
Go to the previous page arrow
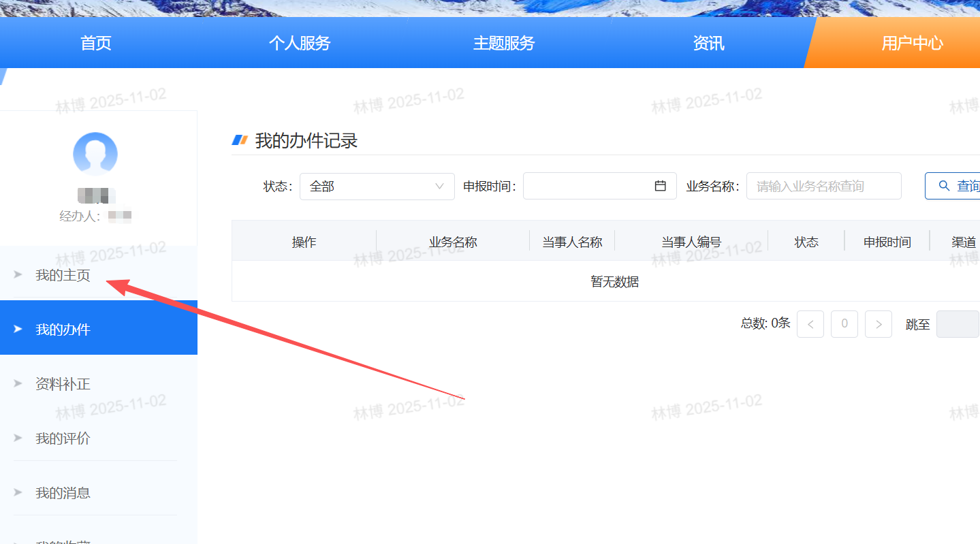point(810,324)
